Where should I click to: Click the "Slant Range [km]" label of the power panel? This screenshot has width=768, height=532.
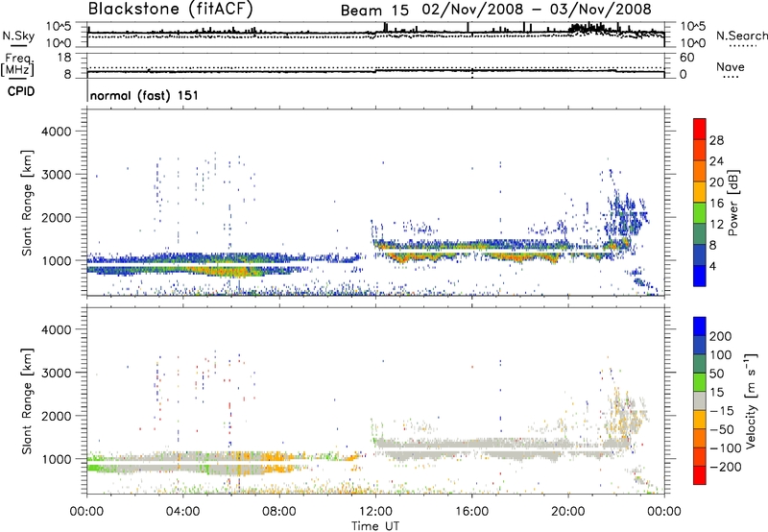[27, 203]
